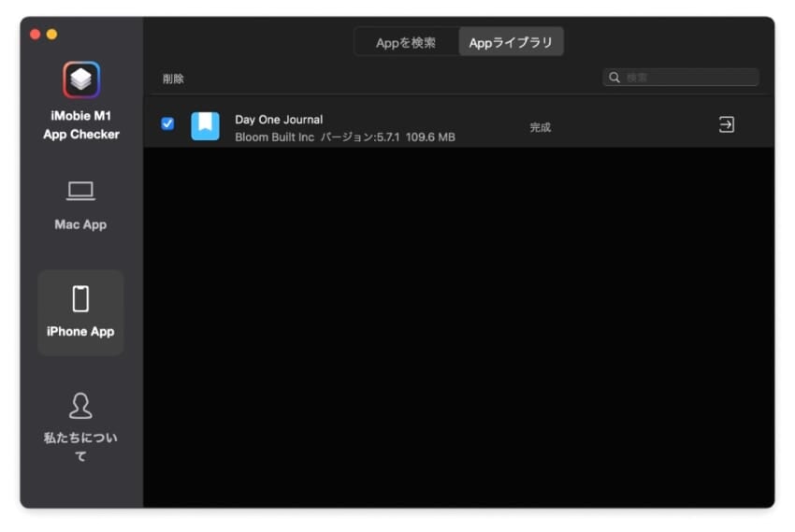Click the iPhone App phone icon
This screenshot has height=532, width=795.
click(80, 299)
